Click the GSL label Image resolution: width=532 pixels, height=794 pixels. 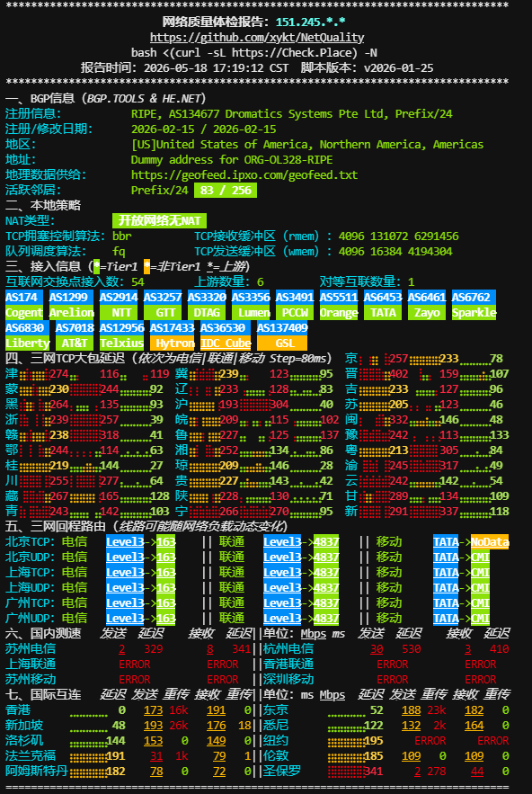click(282, 343)
